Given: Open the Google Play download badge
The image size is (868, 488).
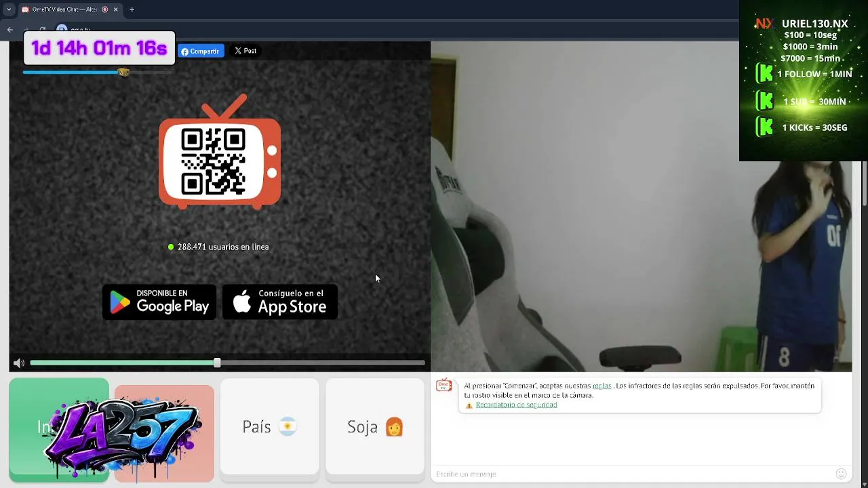Looking at the screenshot, I should tap(159, 302).
